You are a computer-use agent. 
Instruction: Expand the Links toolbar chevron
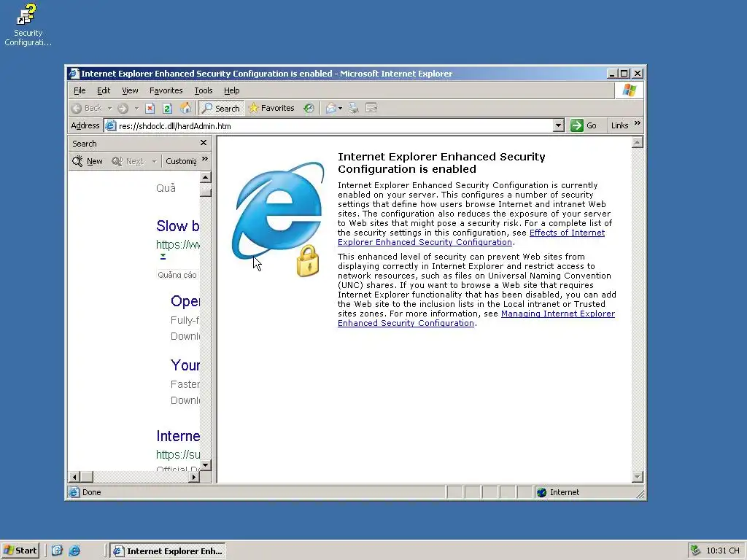point(638,123)
